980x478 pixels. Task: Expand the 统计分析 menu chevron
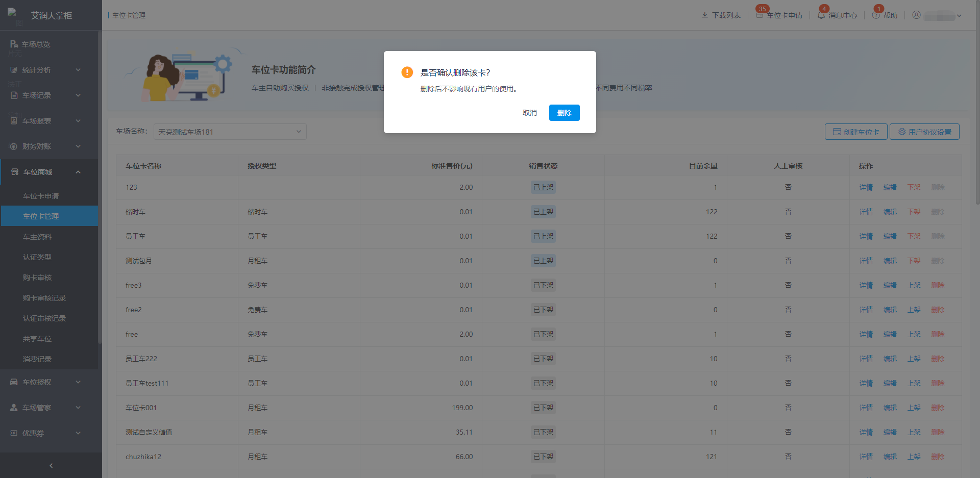tap(78, 70)
